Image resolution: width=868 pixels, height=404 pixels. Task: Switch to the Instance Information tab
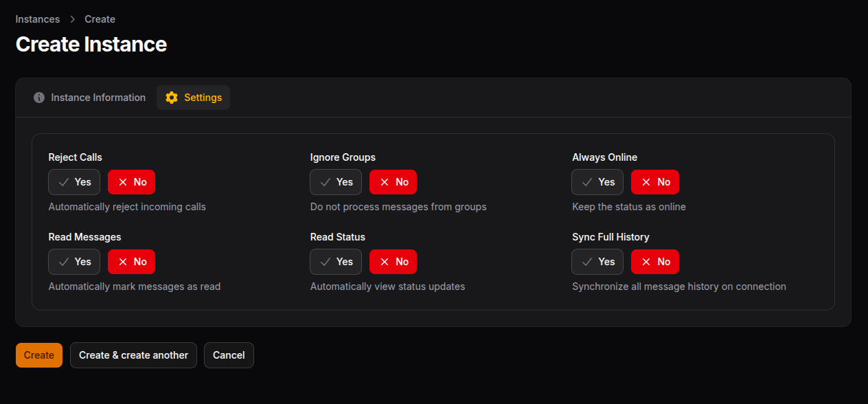coord(89,98)
